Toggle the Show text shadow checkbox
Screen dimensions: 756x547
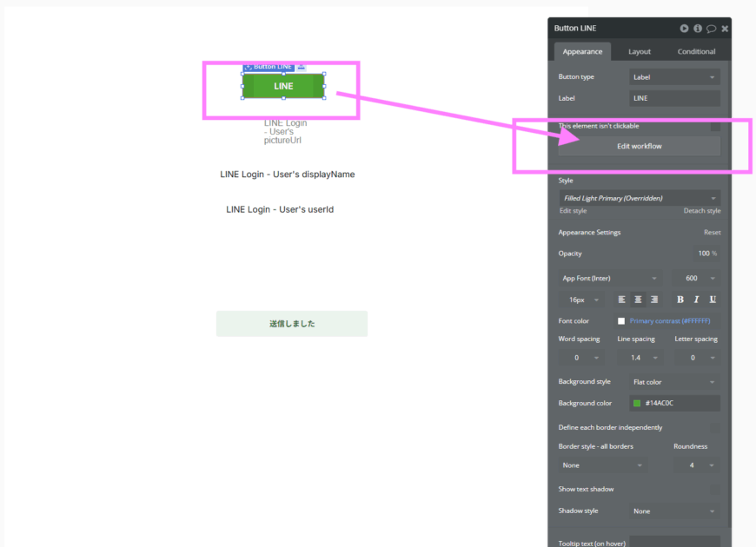tap(715, 490)
